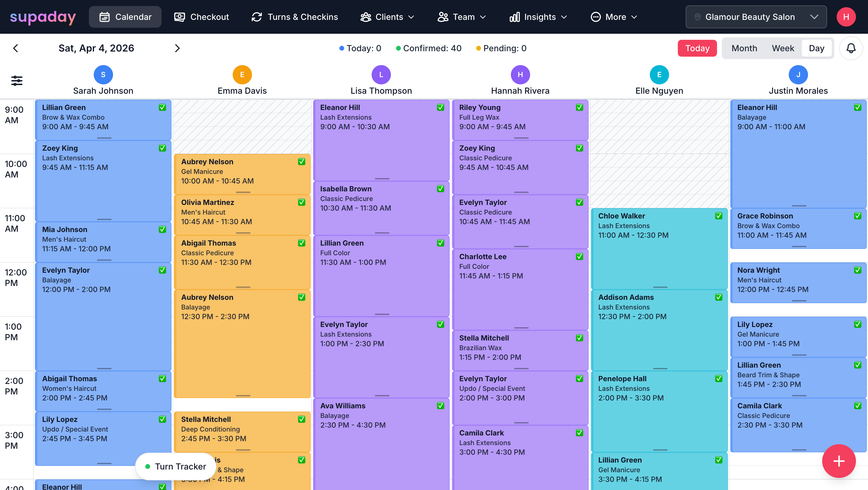Click the Confirmed: 40 status indicator
868x490 pixels.
(429, 48)
